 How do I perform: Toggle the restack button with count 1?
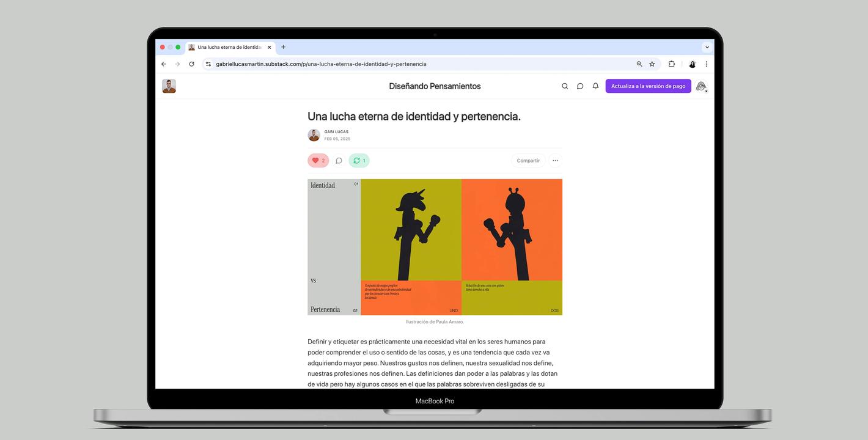coord(359,161)
